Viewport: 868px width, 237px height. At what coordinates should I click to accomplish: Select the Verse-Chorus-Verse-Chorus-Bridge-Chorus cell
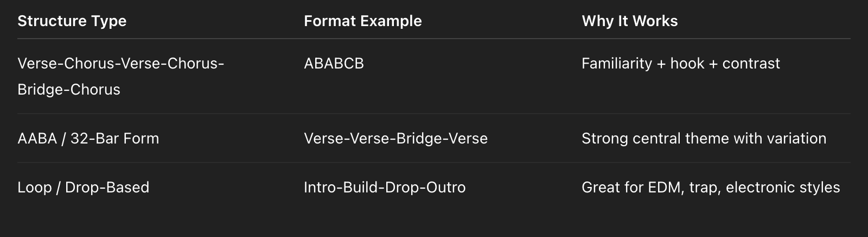tap(121, 76)
